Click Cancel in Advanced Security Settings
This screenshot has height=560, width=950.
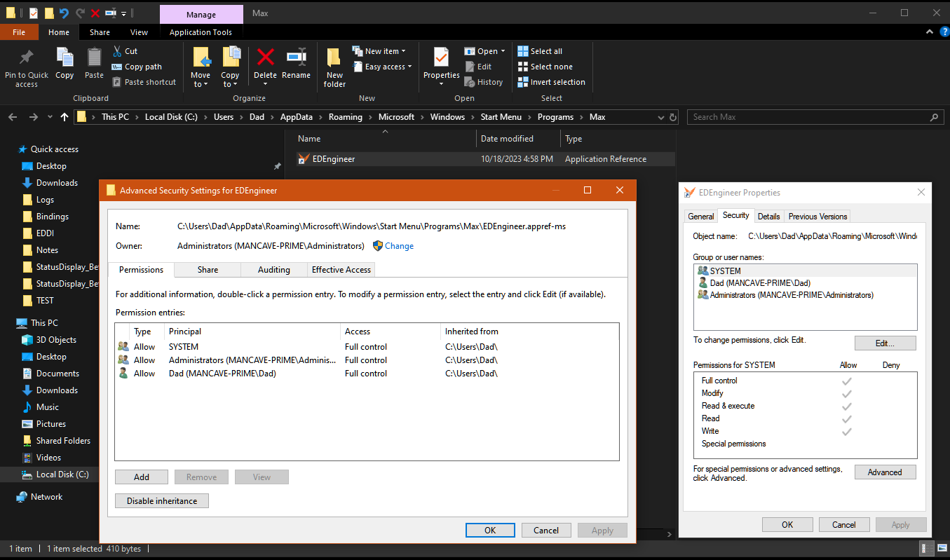pos(546,531)
